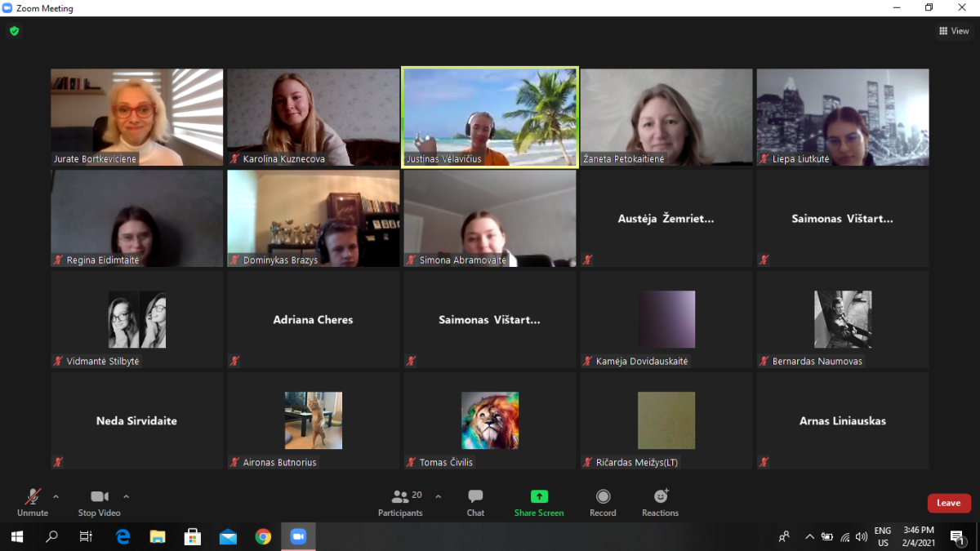Open the notification center icon
Image resolution: width=980 pixels, height=551 pixels.
(x=957, y=536)
